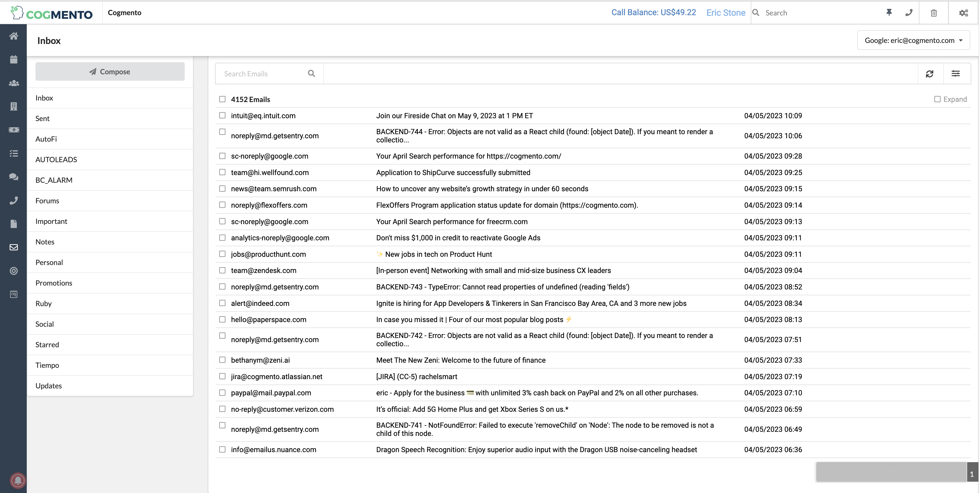Open the Forms sidebar icon
Screen dimensions: 980x493
(14, 294)
